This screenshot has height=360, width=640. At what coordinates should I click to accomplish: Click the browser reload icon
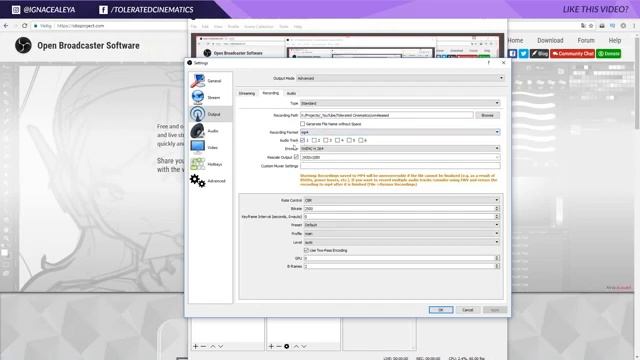pyautogui.click(x=24, y=25)
